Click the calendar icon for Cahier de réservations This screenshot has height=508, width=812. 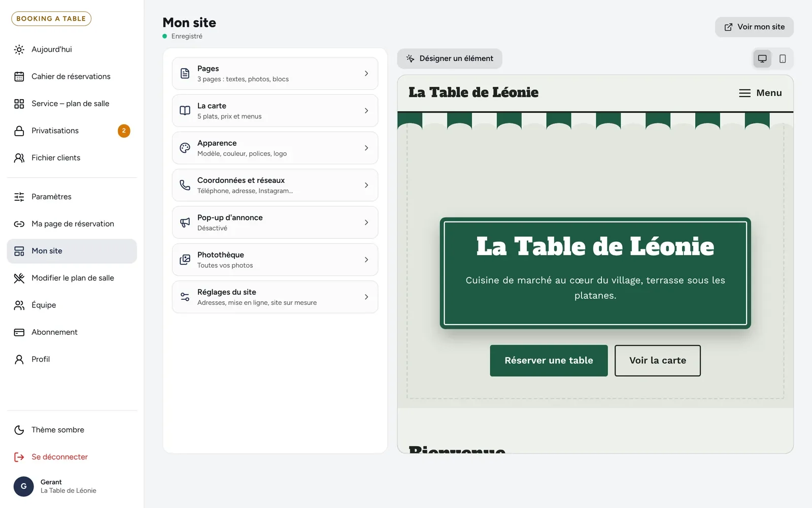[19, 77]
